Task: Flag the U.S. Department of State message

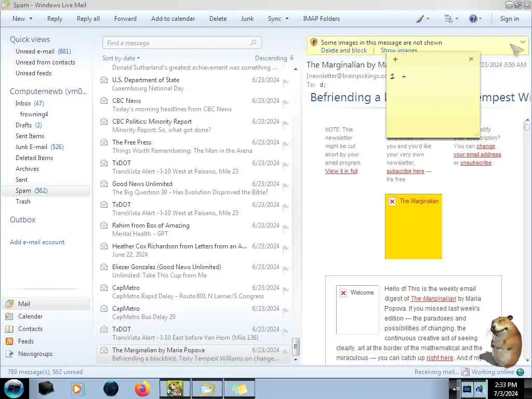Action: (x=285, y=83)
